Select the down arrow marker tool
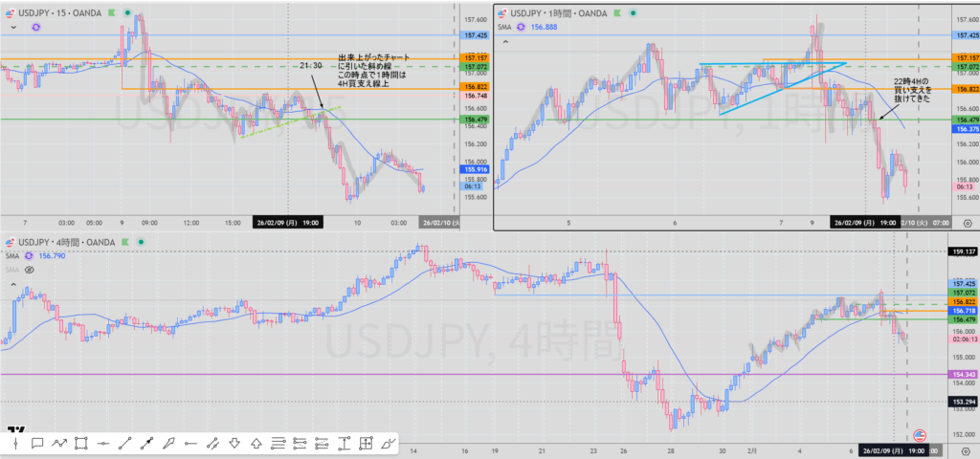980x459 pixels. [234, 443]
